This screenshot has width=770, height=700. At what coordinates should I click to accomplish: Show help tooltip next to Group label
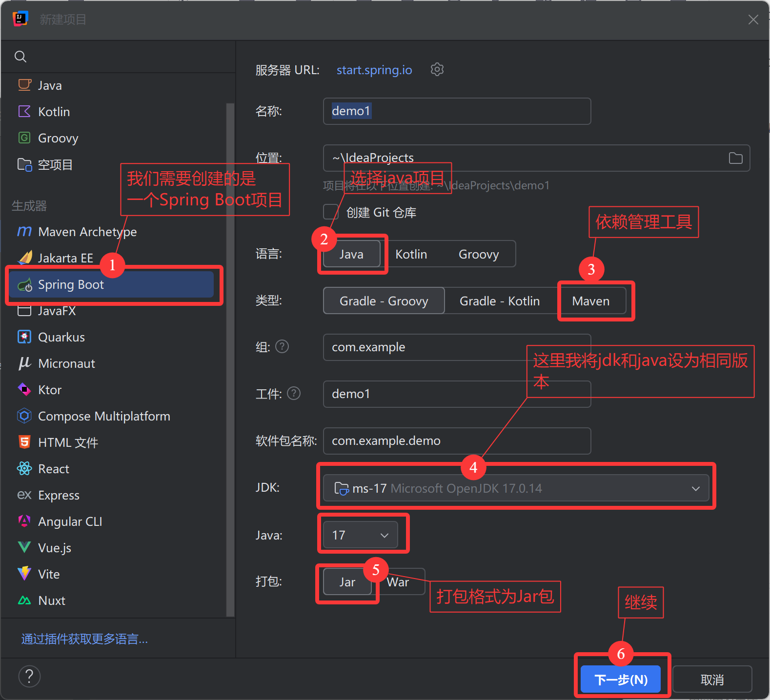coord(282,346)
